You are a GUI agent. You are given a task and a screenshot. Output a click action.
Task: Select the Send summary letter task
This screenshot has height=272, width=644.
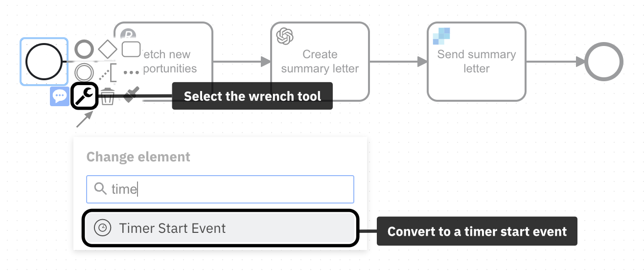(x=476, y=62)
